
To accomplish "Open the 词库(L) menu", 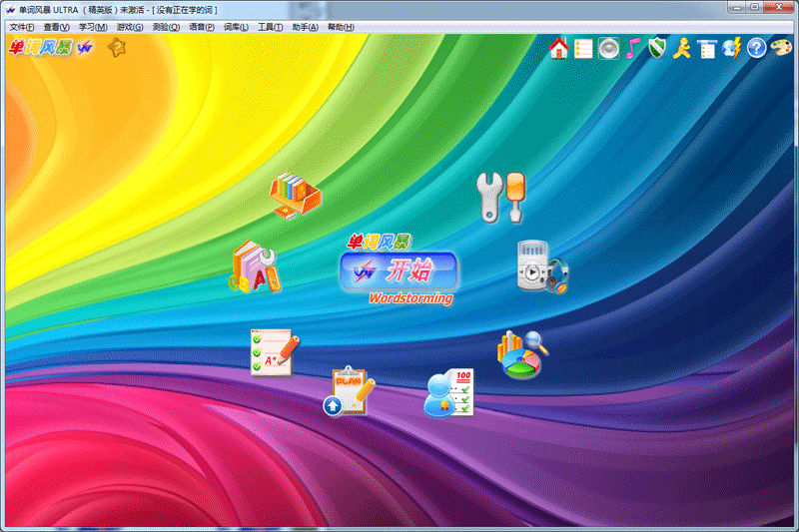I will [x=236, y=27].
